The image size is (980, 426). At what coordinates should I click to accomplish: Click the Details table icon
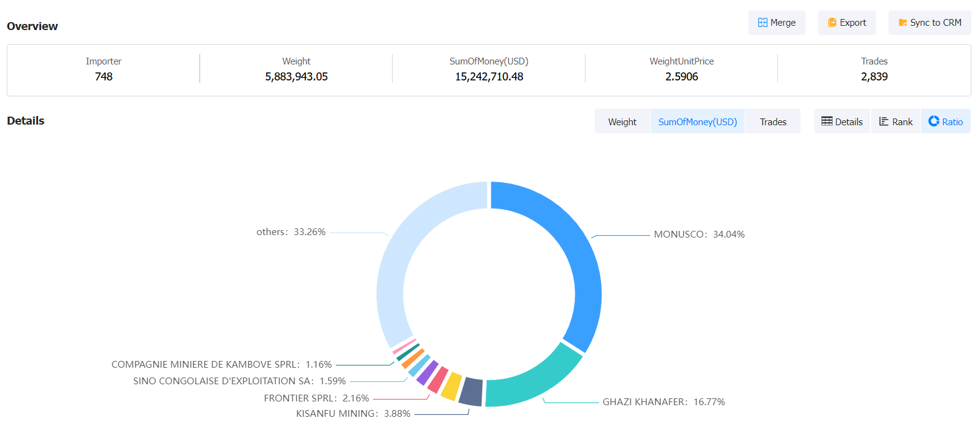[x=827, y=122]
